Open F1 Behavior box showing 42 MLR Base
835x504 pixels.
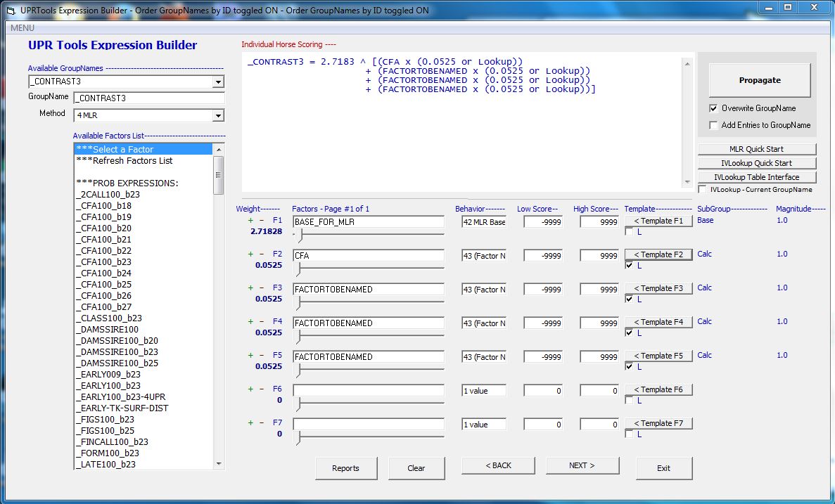coord(484,222)
